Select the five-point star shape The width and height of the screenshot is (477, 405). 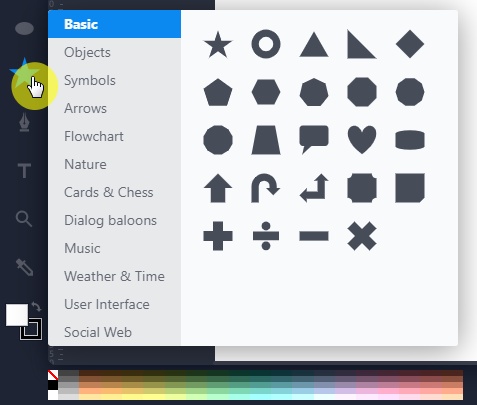tap(218, 44)
